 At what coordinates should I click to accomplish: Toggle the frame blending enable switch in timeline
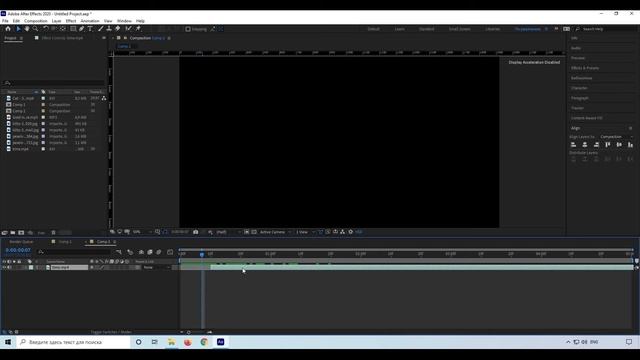tap(150, 252)
